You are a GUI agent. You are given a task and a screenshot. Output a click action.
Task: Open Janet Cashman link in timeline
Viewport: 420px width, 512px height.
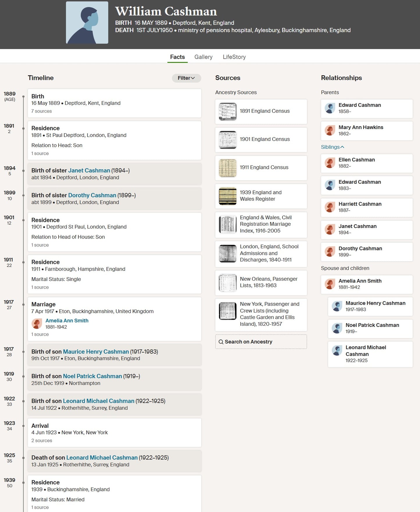click(89, 171)
